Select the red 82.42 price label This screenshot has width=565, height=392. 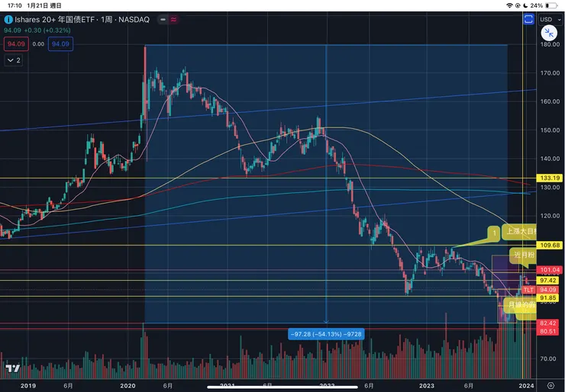550,323
